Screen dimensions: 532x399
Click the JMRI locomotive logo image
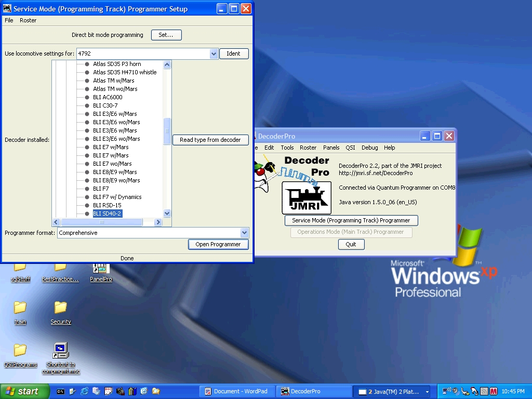307,198
